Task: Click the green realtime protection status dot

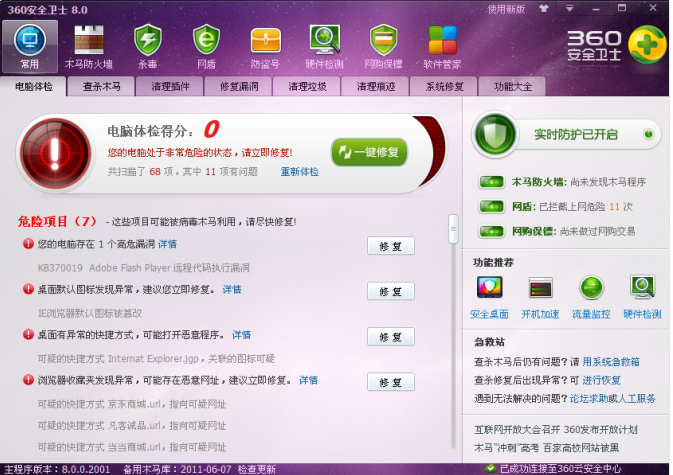Action: (x=649, y=134)
